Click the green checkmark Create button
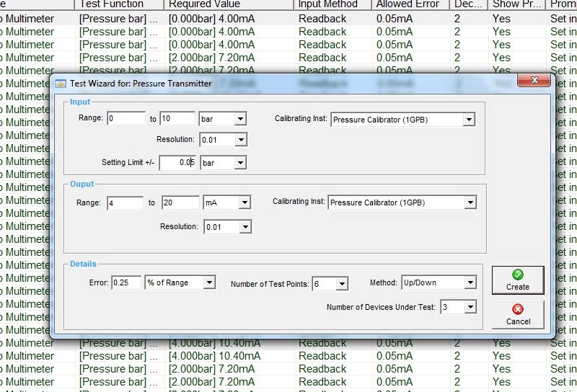 [x=517, y=280]
